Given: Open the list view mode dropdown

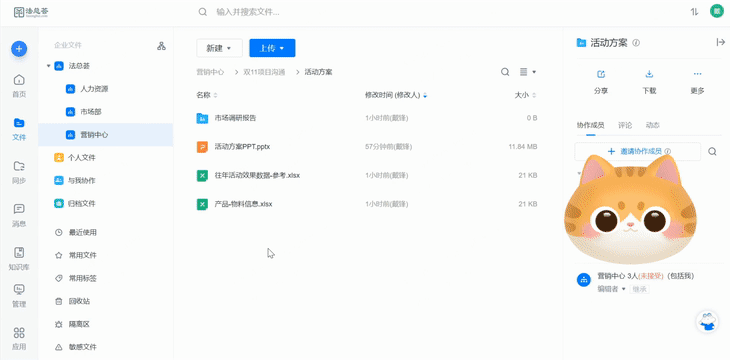Looking at the screenshot, I should pos(528,72).
